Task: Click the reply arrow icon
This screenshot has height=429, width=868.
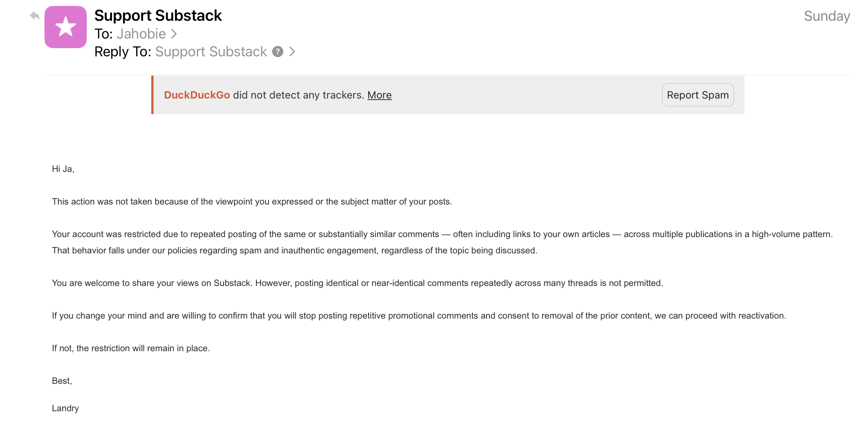Action: pyautogui.click(x=34, y=16)
